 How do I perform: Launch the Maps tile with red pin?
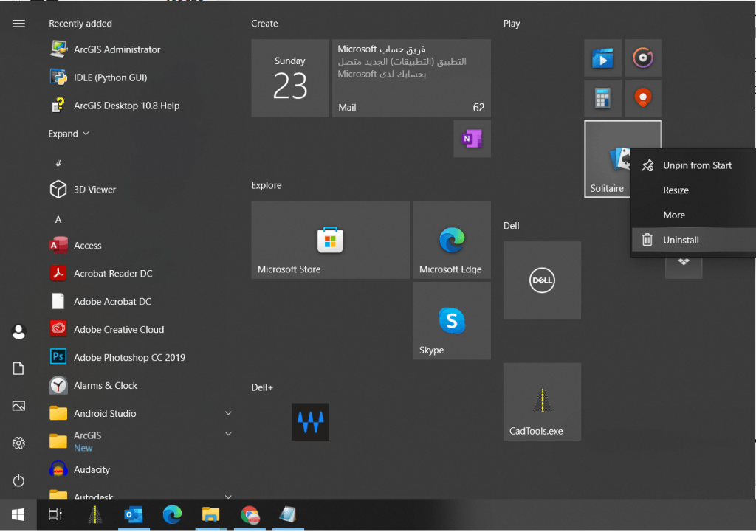(643, 98)
